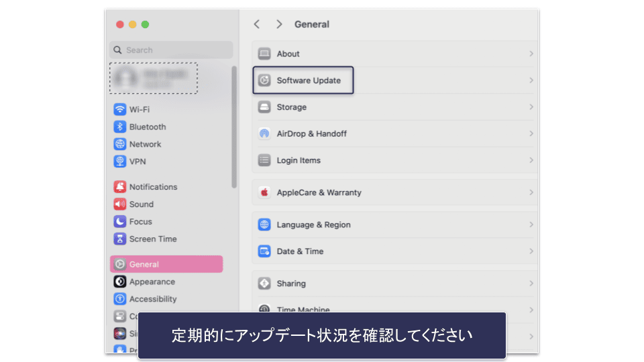This screenshot has height=362, width=644.
Task: Select Accessibility in the sidebar
Action: point(166,299)
